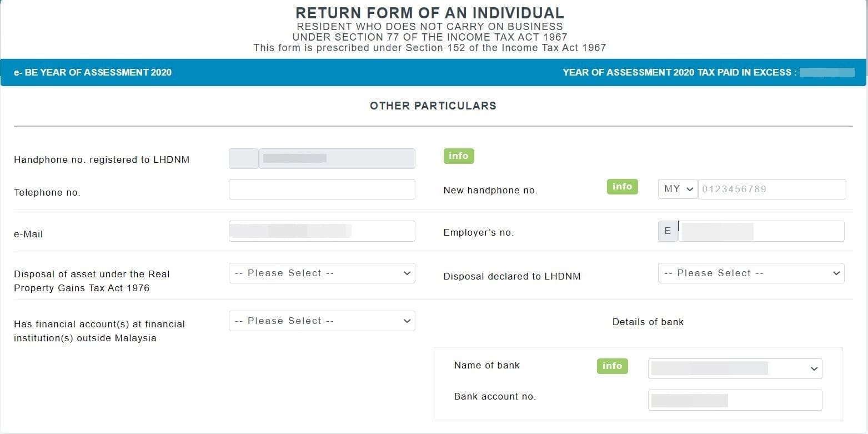Open the Name of bank dropdown

pos(735,368)
